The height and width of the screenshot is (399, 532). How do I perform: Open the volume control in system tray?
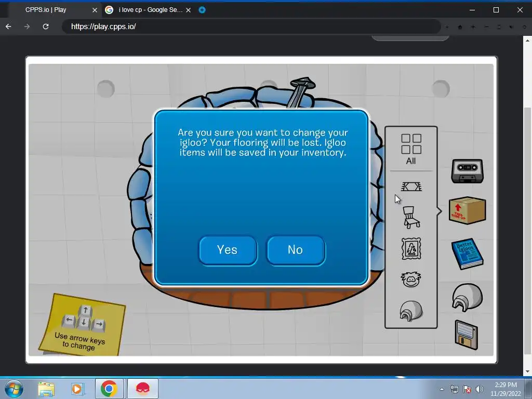click(480, 389)
